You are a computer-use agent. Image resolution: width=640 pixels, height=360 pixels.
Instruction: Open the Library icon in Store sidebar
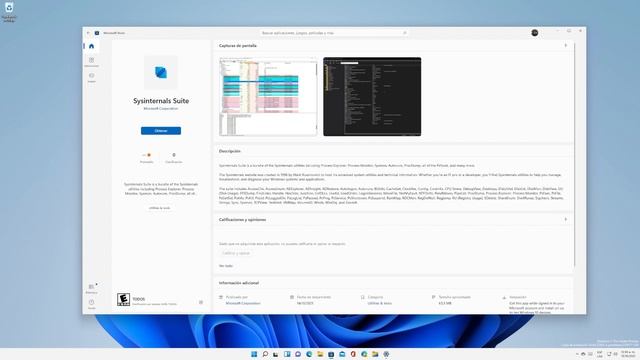(x=91, y=288)
